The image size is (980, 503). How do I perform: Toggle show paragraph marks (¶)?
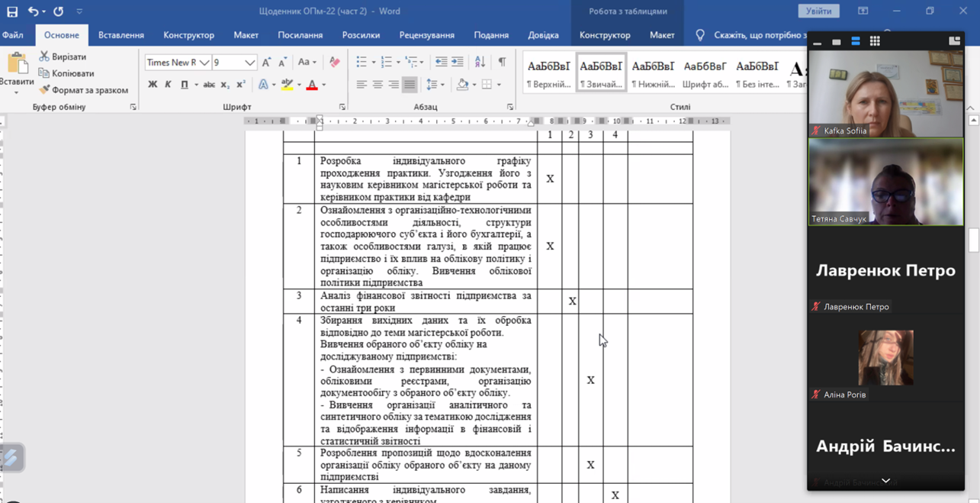pos(502,63)
